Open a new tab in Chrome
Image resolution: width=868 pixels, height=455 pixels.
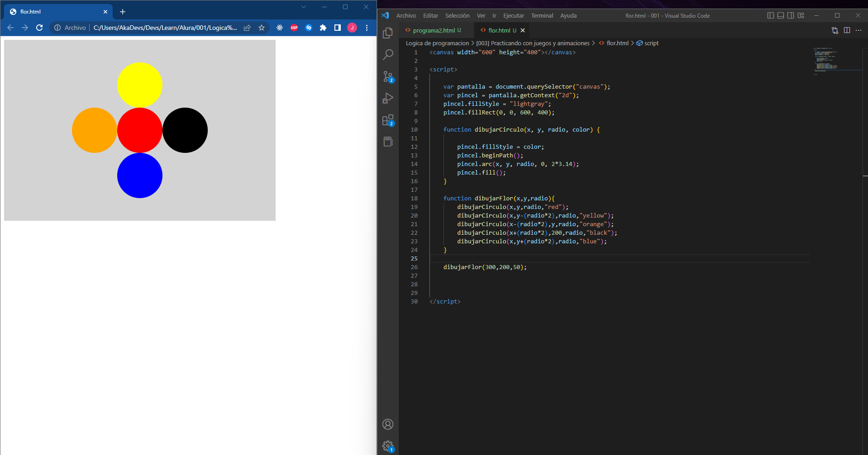click(123, 12)
